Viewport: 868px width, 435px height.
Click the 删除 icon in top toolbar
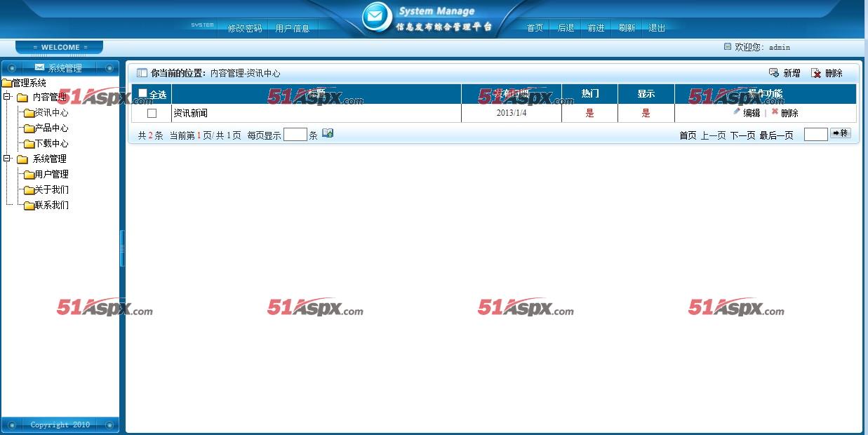(816, 73)
